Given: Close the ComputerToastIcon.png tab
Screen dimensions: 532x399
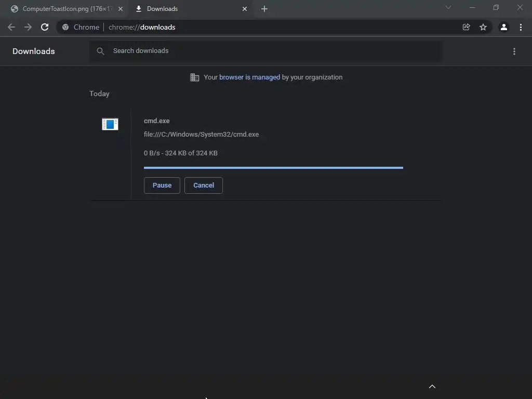Looking at the screenshot, I should point(121,9).
